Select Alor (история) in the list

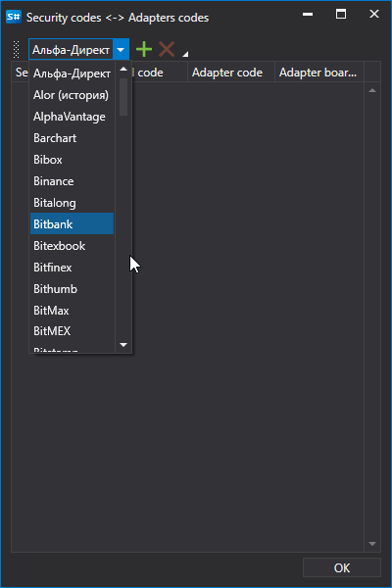click(x=72, y=95)
